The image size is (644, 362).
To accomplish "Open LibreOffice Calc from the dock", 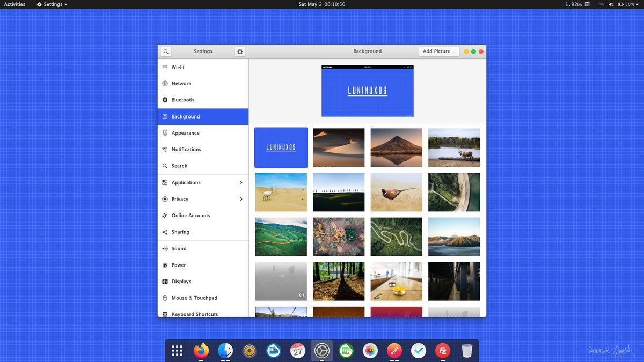I will pos(346,350).
